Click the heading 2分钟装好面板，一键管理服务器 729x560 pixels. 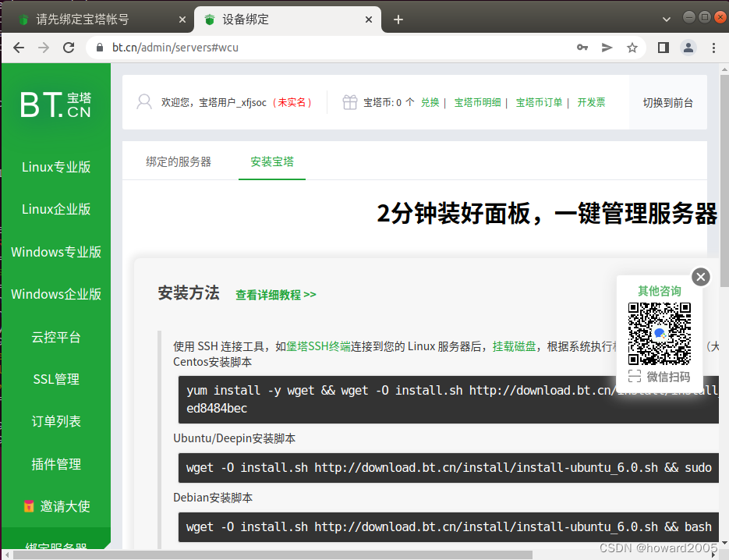click(547, 214)
